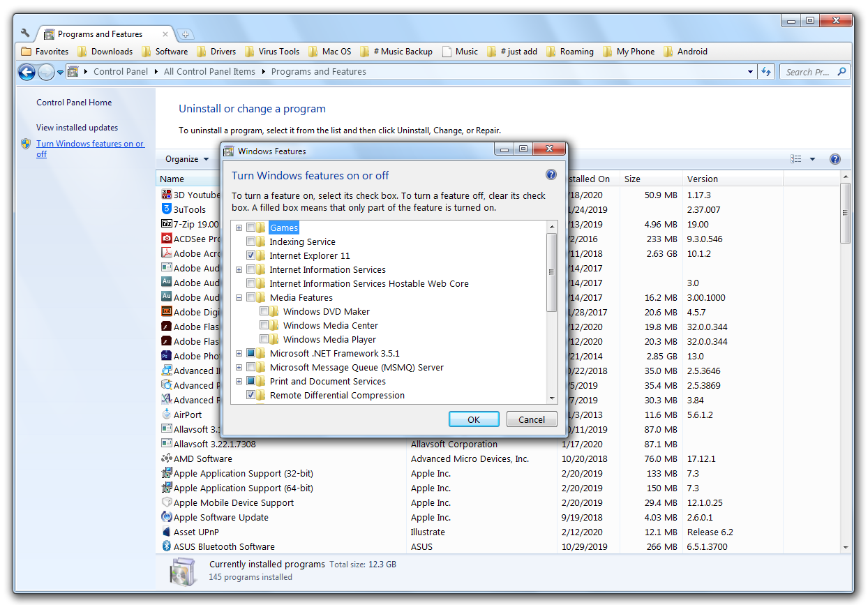Collapse the Media Features node
Viewport: 868px width, 605px height.
pos(239,297)
